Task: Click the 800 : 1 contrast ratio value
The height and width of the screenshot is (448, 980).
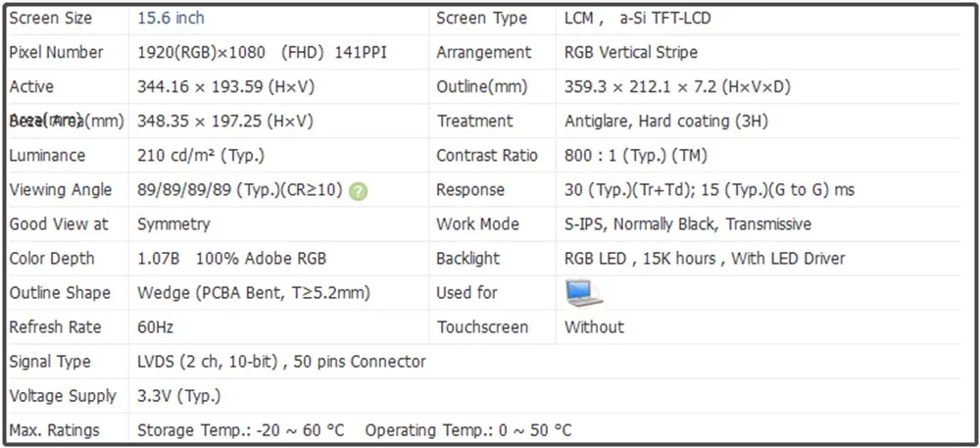Action: 636,156
